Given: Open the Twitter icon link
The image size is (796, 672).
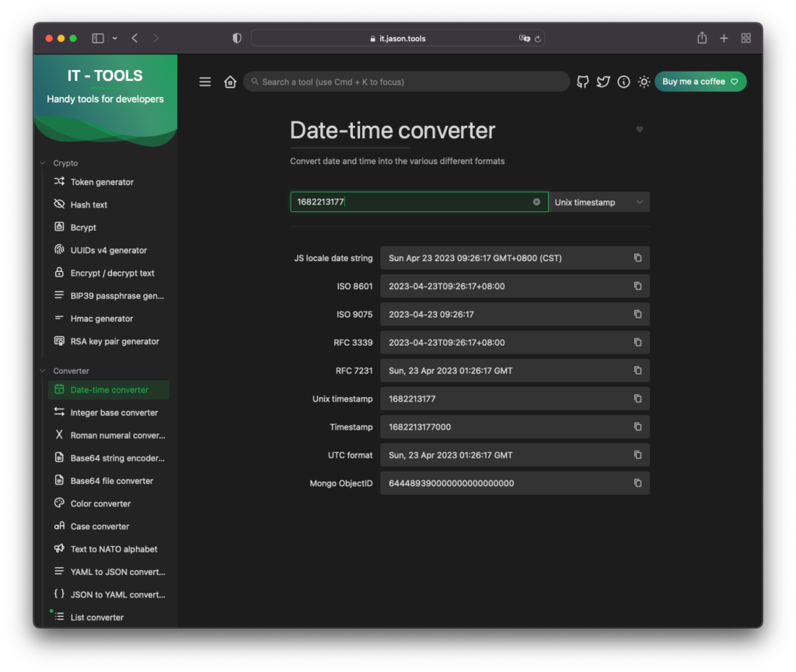Looking at the screenshot, I should 603,82.
